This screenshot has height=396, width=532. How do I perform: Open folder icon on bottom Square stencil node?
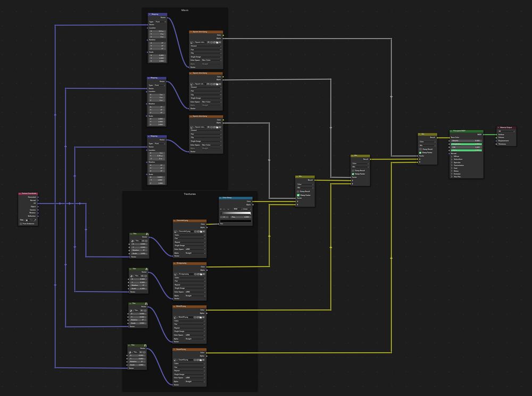[217, 127]
